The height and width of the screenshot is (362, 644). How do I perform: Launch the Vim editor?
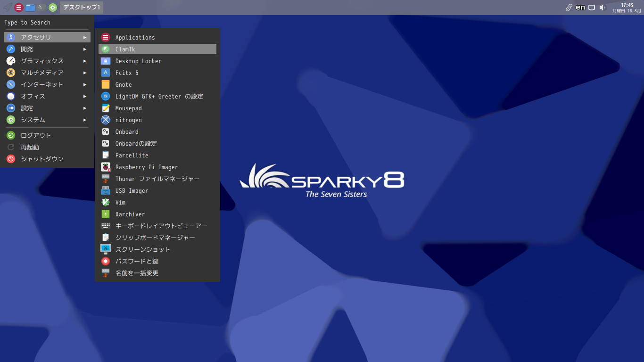(120, 202)
